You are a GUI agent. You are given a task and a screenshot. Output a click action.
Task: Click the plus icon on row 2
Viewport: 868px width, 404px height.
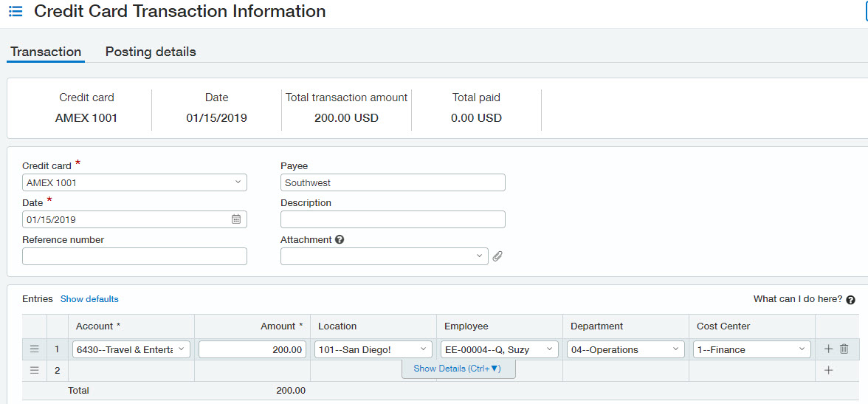pyautogui.click(x=828, y=371)
